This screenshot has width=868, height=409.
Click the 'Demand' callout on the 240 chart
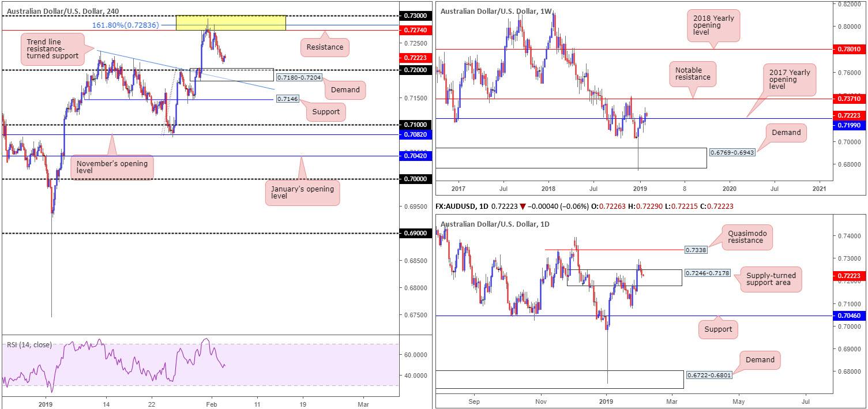(345, 89)
